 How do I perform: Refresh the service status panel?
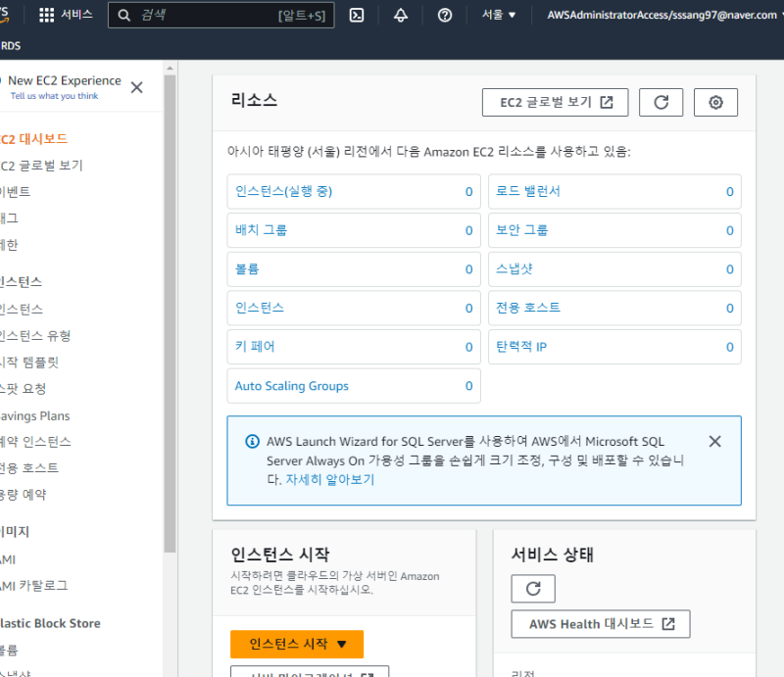click(533, 589)
